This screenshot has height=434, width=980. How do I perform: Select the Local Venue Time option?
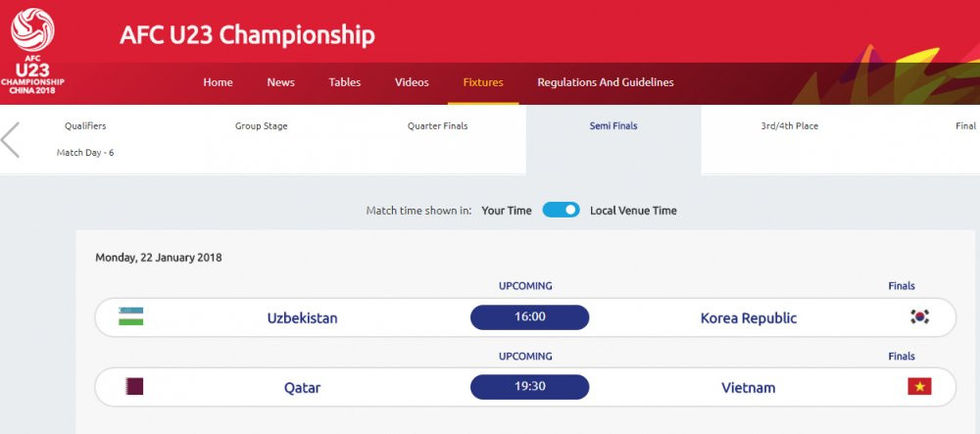pos(633,211)
